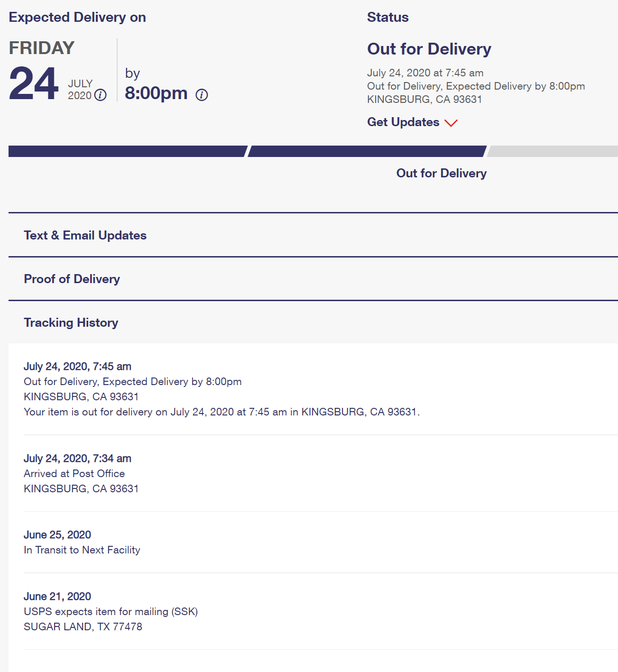This screenshot has height=672, width=618.
Task: Open the Get Updates link
Action: [x=403, y=122]
